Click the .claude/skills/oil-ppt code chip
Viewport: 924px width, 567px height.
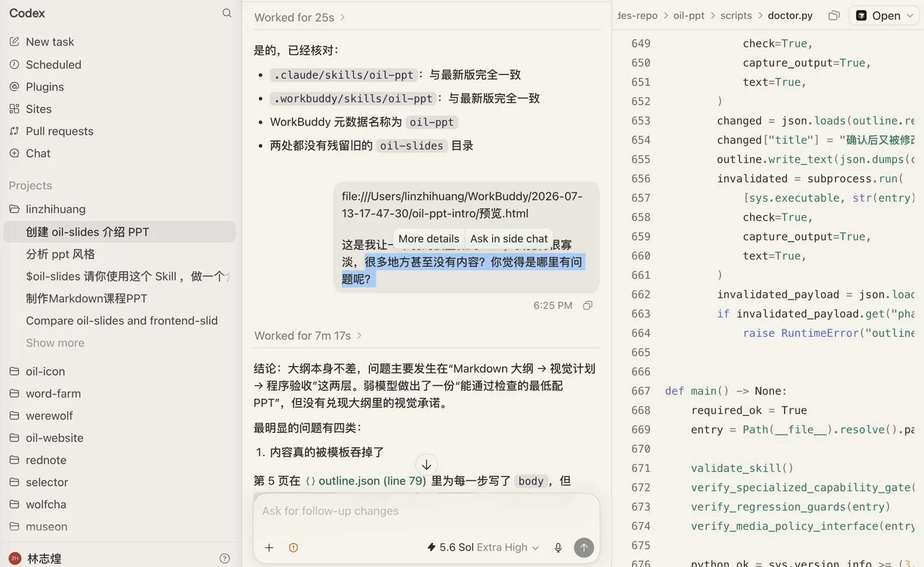coord(344,75)
